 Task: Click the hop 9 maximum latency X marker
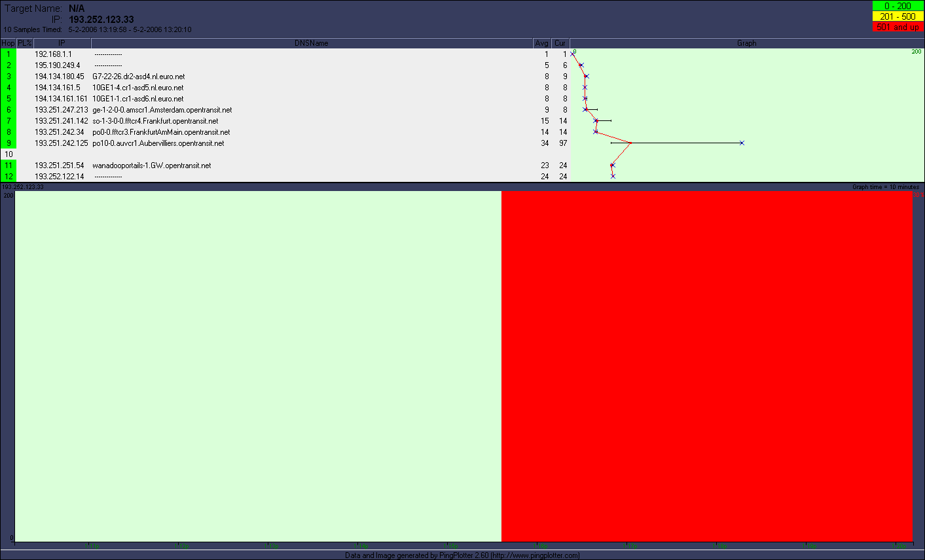[x=742, y=143]
